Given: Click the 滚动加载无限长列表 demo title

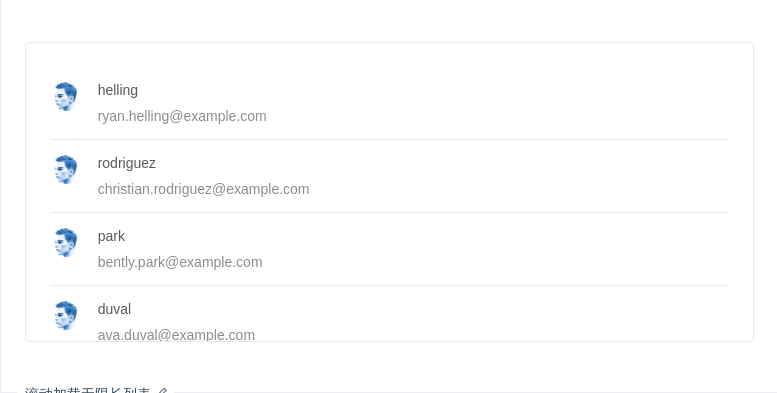Looking at the screenshot, I should coord(87,391).
